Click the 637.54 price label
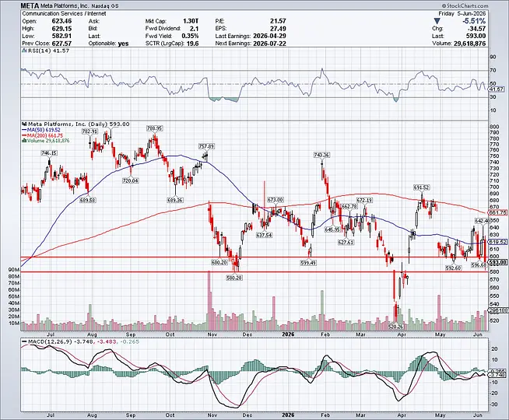The width and height of the screenshot is (509, 420). click(x=265, y=235)
